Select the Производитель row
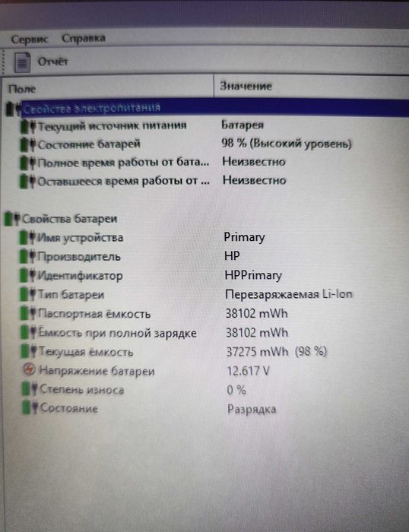Viewport: 409px width, 532px height. click(79, 257)
